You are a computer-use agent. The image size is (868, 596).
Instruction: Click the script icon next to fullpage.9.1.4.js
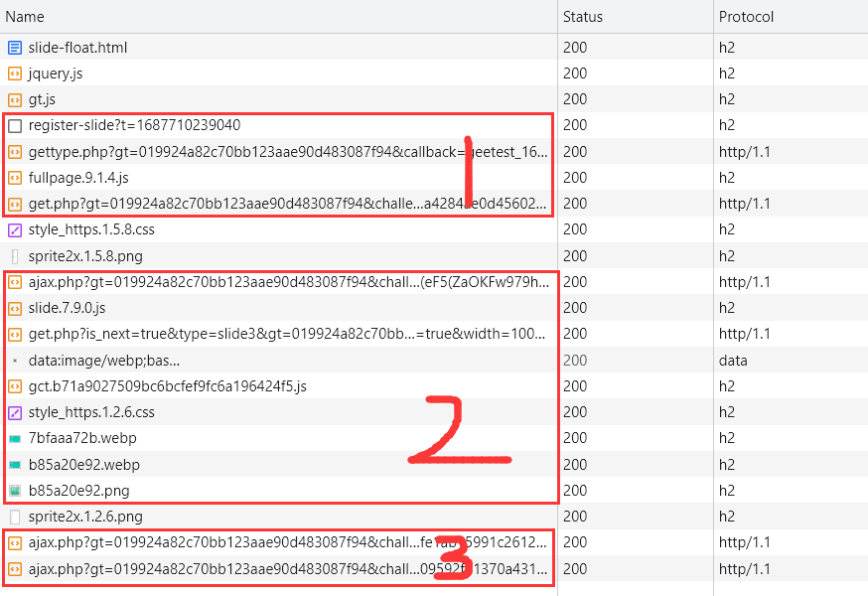(15, 178)
